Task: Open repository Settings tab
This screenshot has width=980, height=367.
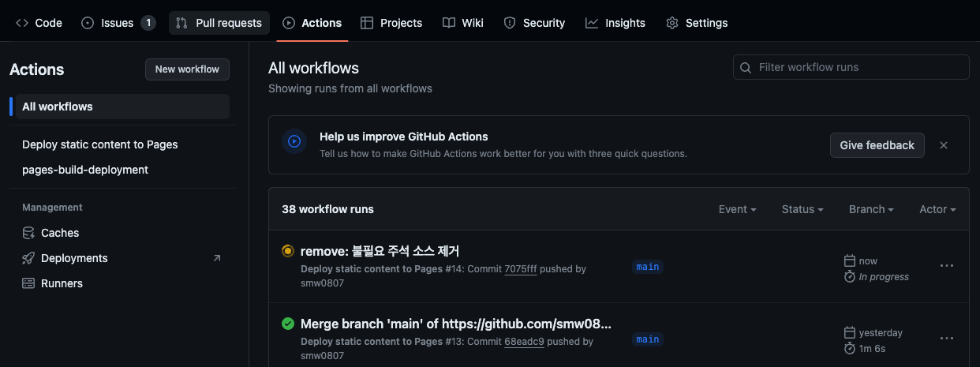Action: pos(697,23)
